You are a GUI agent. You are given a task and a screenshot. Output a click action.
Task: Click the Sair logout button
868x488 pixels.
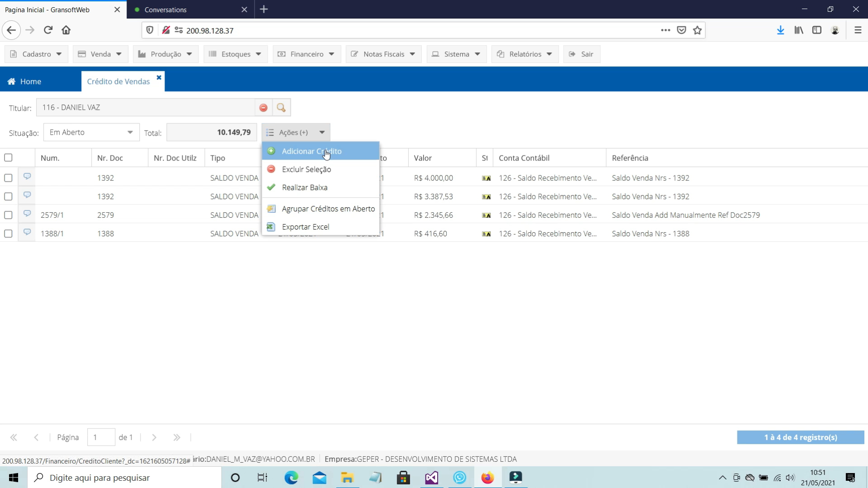click(581, 54)
